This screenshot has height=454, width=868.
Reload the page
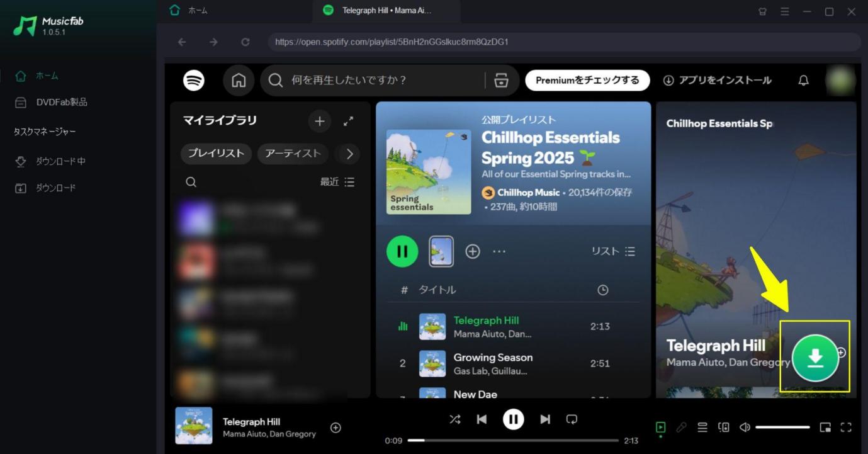(x=245, y=42)
